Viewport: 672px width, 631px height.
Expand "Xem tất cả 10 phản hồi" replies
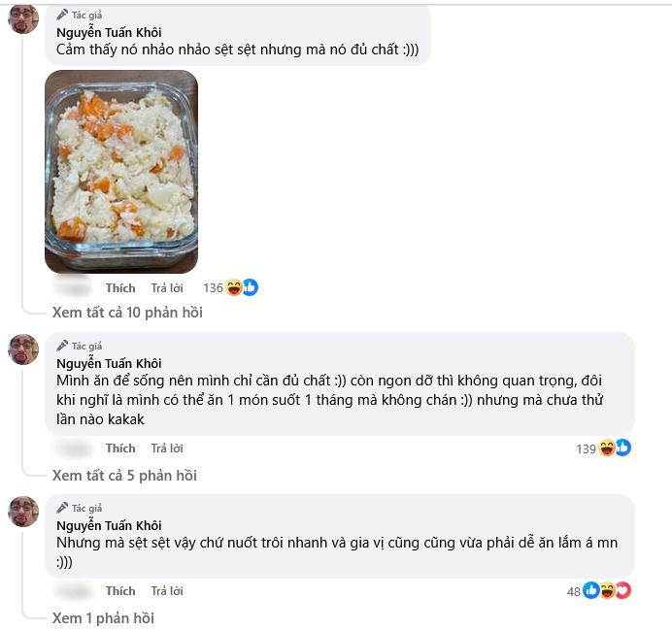click(x=127, y=313)
